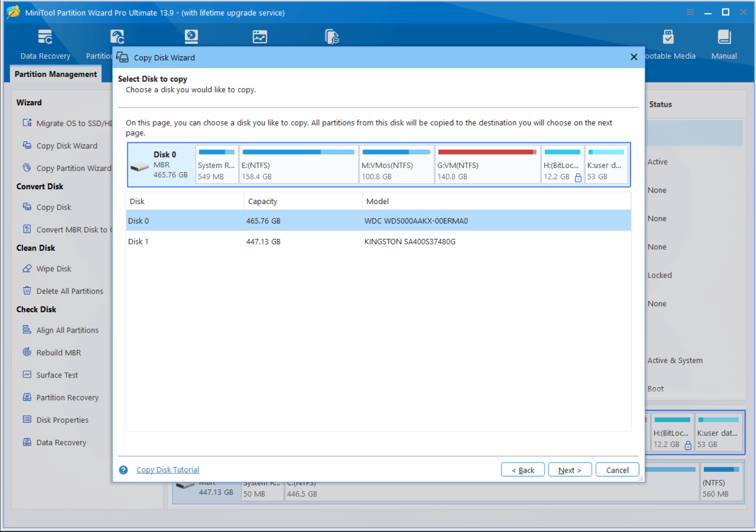Select the Disk 1 row in list
Image resolution: width=756 pixels, height=532 pixels.
378,241
